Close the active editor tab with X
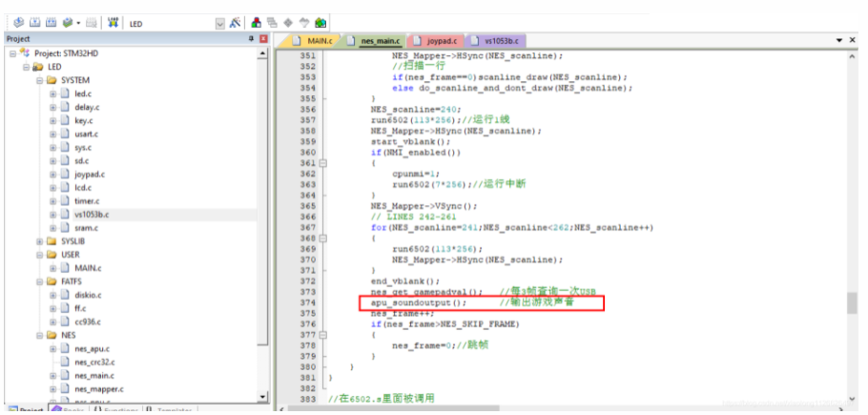Viewport: 868px width, 415px height. [x=854, y=41]
